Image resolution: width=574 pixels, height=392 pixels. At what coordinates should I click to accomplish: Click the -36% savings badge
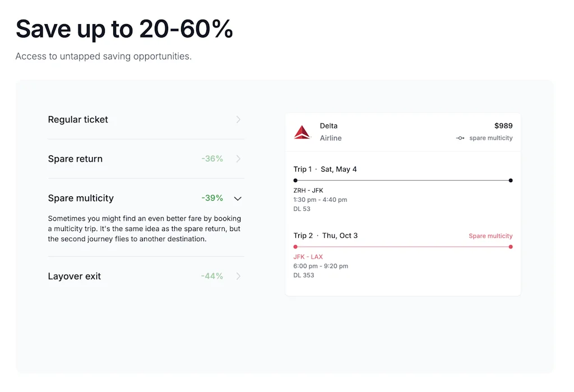(x=212, y=159)
